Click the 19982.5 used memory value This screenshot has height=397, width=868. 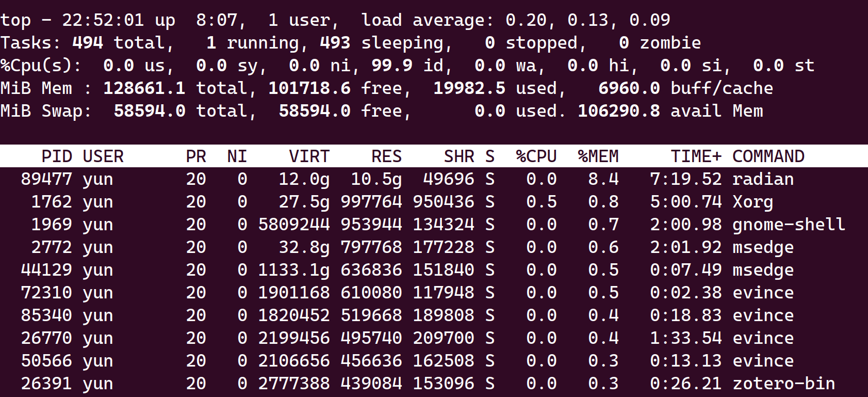point(469,88)
